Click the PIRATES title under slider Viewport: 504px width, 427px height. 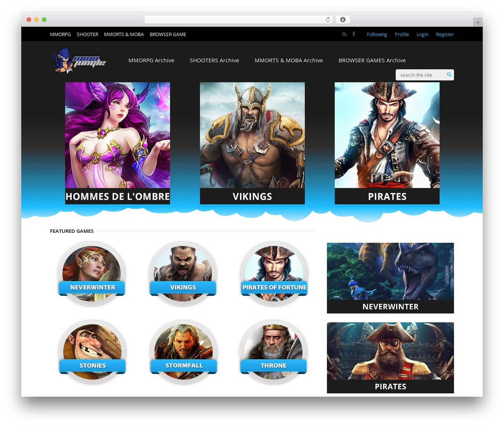tap(387, 196)
